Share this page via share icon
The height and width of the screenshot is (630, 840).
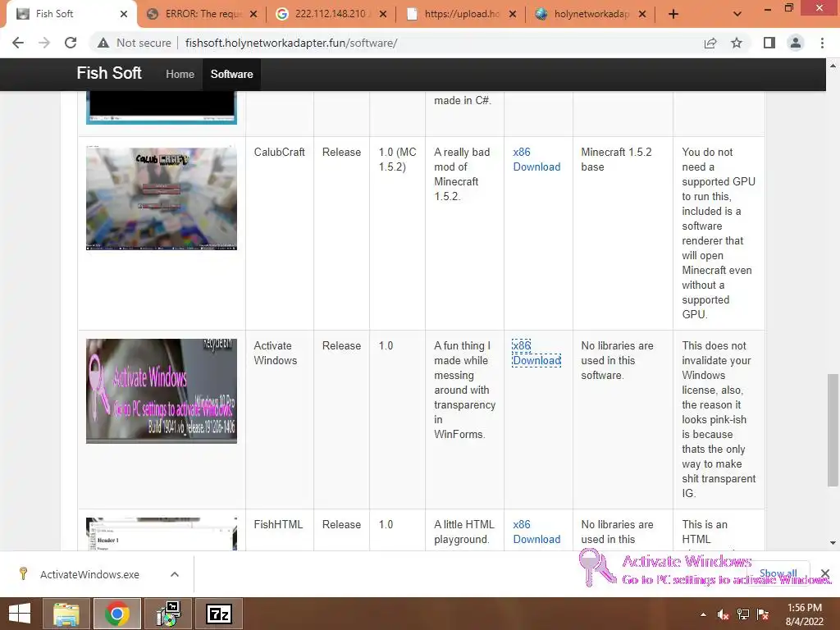(710, 43)
